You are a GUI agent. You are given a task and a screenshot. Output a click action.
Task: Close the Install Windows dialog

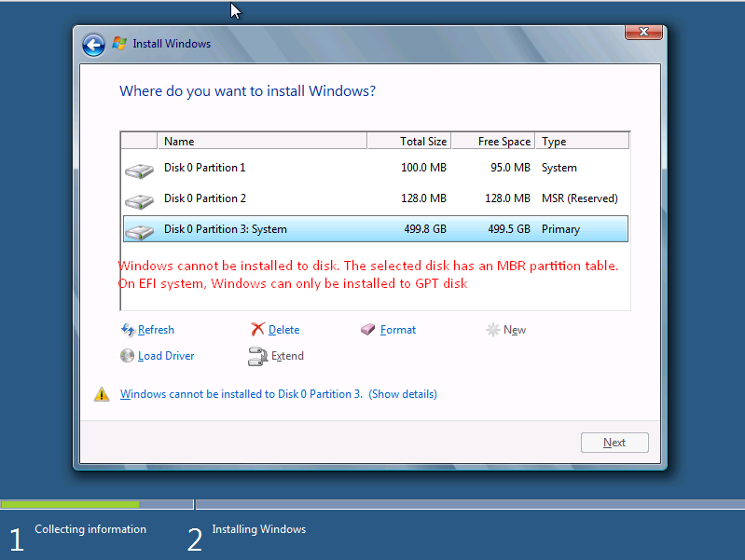coord(643,33)
